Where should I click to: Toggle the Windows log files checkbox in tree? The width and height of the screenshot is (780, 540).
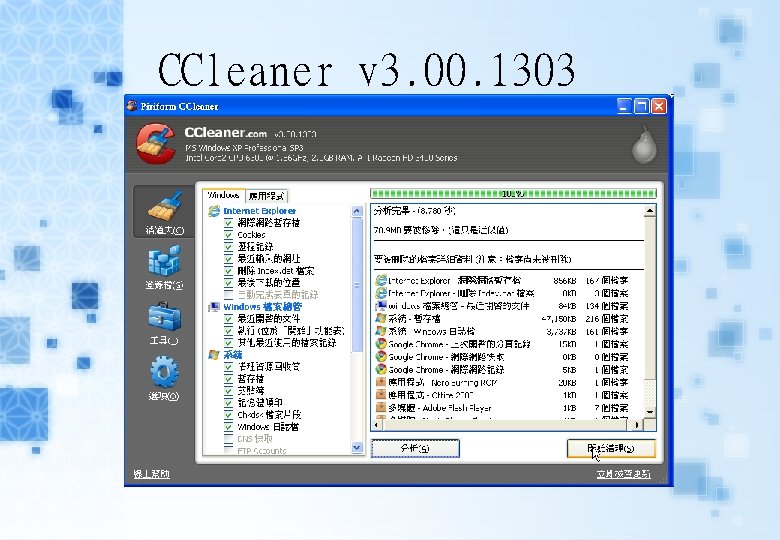[228, 427]
